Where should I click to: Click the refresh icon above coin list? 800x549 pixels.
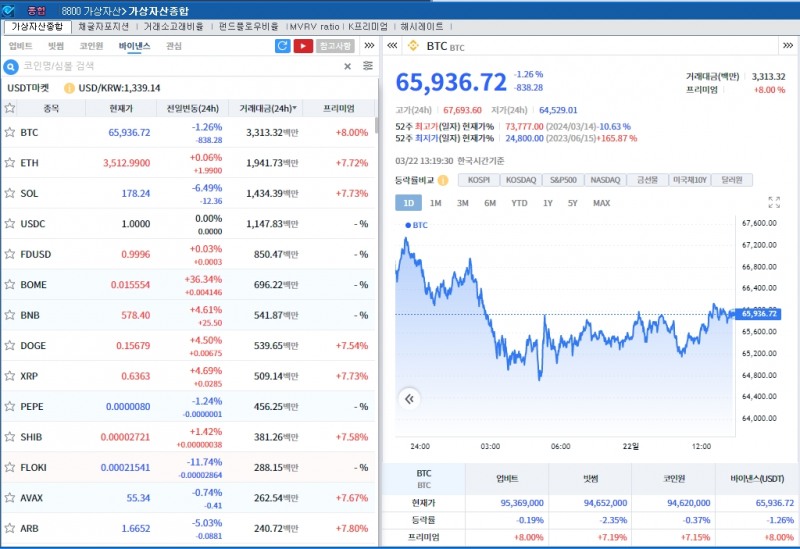pos(283,46)
